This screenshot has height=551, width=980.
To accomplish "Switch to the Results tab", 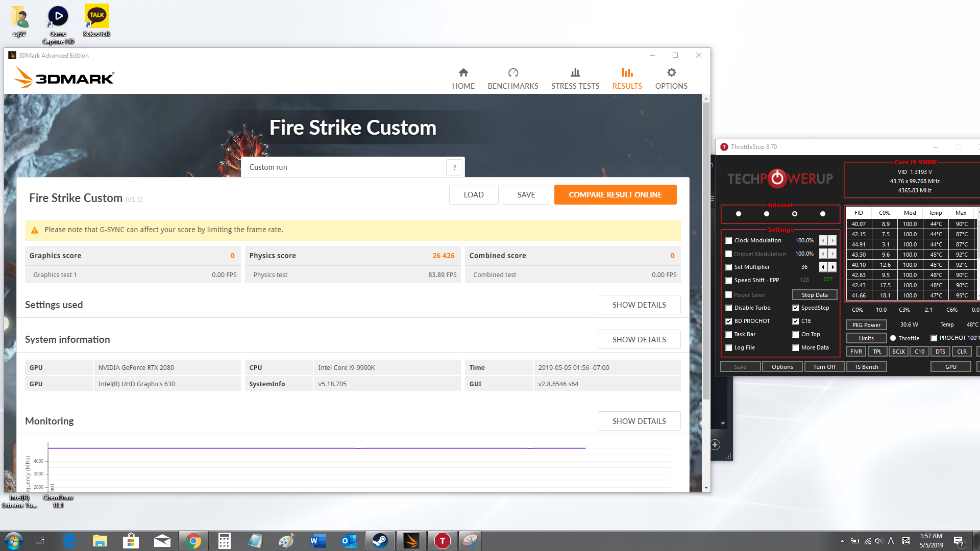I will 627,79.
